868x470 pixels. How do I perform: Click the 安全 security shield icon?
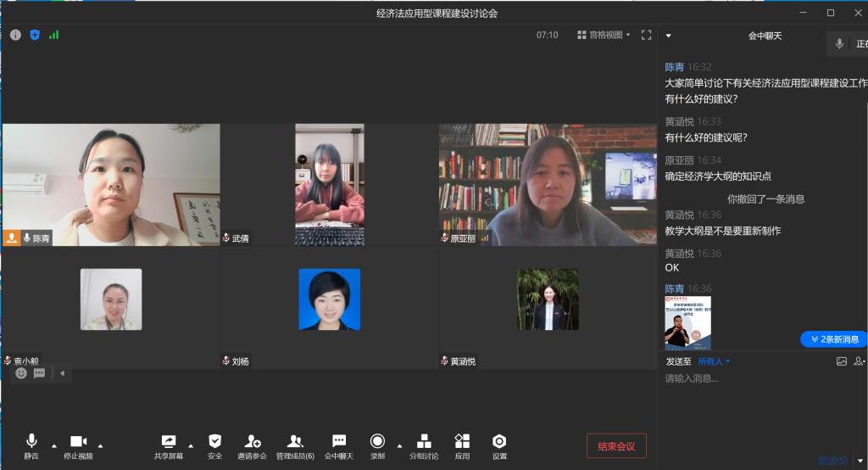click(x=214, y=445)
